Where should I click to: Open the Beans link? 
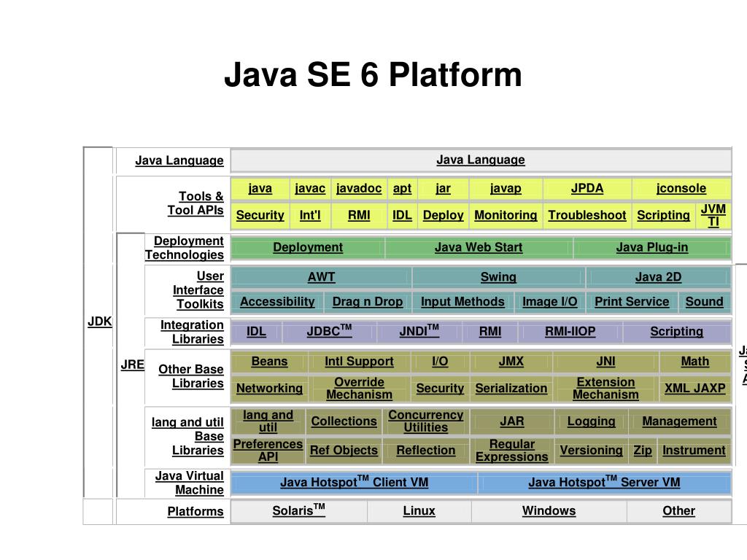click(x=270, y=362)
